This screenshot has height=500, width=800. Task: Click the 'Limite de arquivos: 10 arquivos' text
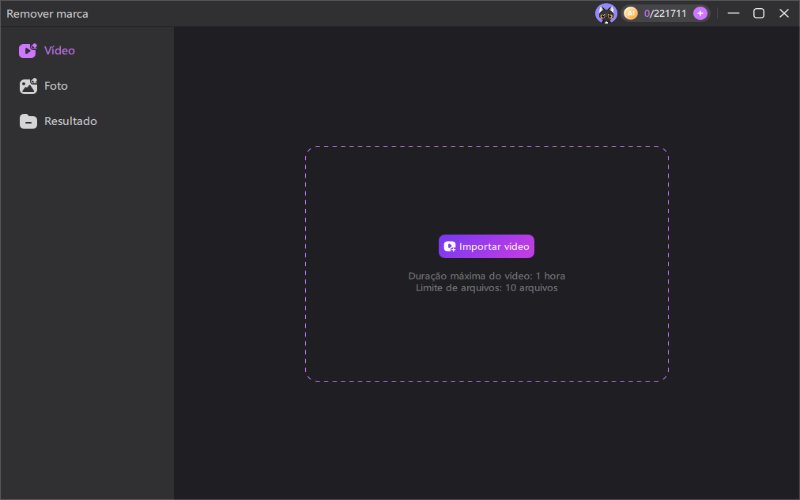pyautogui.click(x=487, y=288)
